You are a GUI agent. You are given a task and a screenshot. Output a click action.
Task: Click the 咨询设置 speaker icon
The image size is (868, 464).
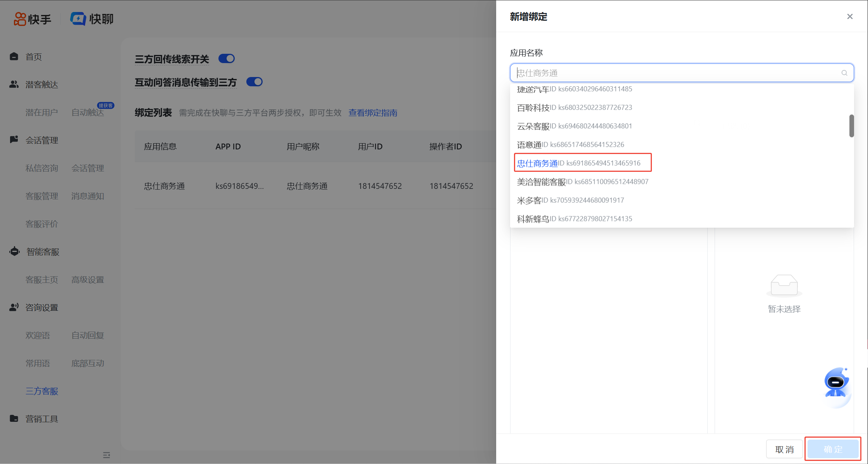pyautogui.click(x=14, y=307)
